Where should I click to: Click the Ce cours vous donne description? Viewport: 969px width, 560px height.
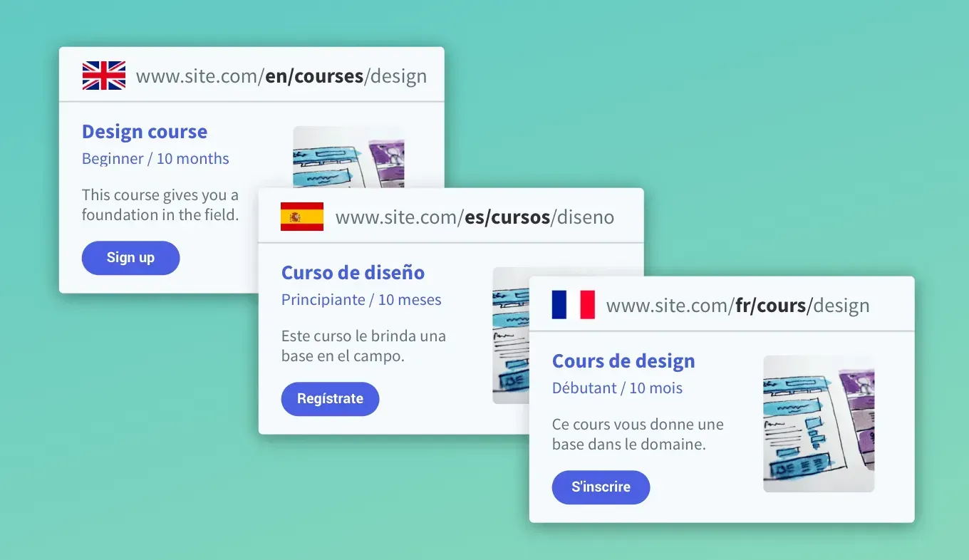point(638,435)
